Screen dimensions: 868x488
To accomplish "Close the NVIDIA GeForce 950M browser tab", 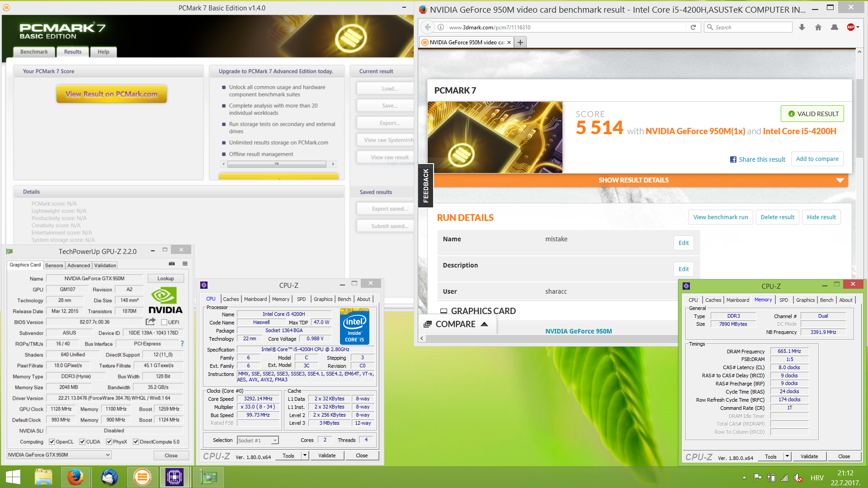I will coord(509,42).
